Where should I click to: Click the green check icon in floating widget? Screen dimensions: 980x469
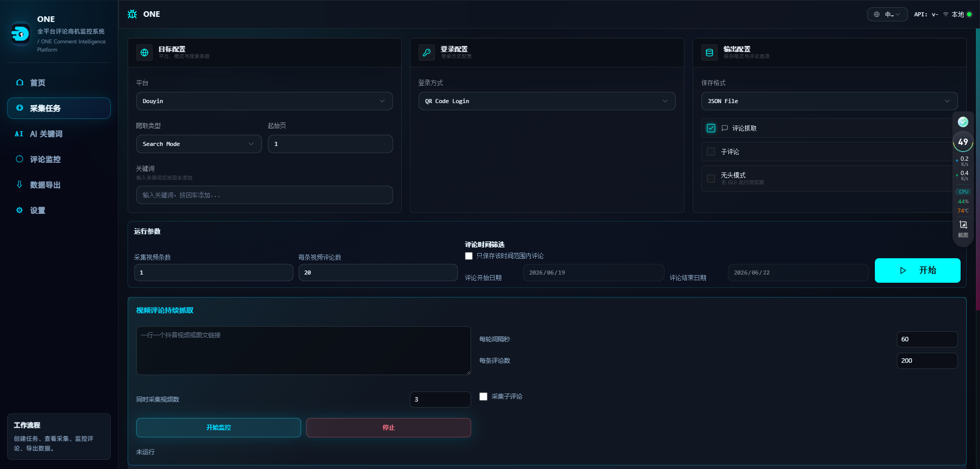tap(963, 122)
